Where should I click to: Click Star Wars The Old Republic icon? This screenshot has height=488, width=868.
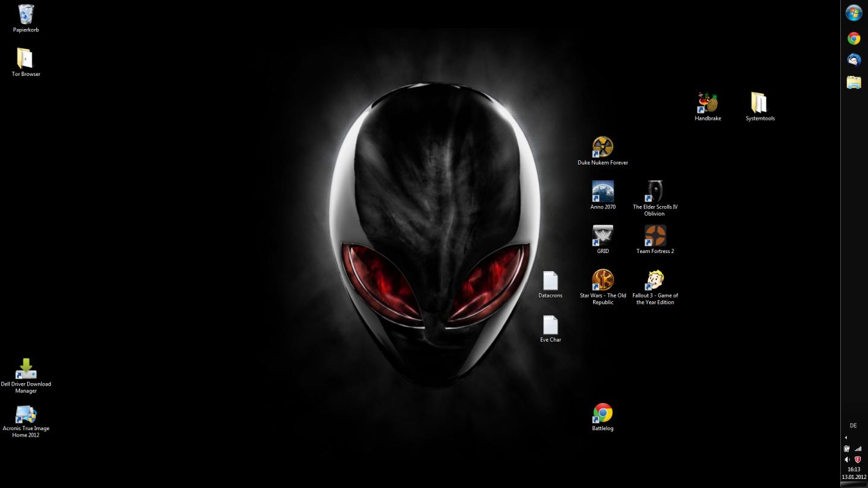(603, 280)
